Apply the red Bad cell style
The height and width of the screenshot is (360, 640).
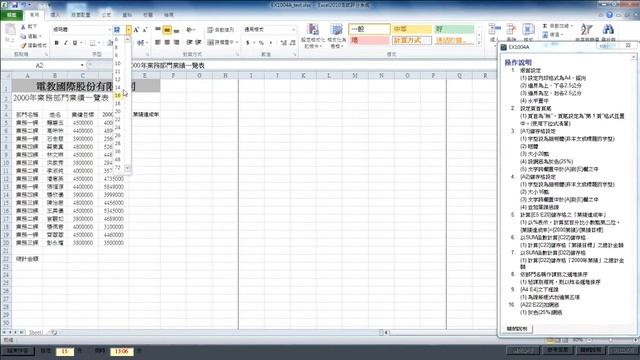point(369,40)
